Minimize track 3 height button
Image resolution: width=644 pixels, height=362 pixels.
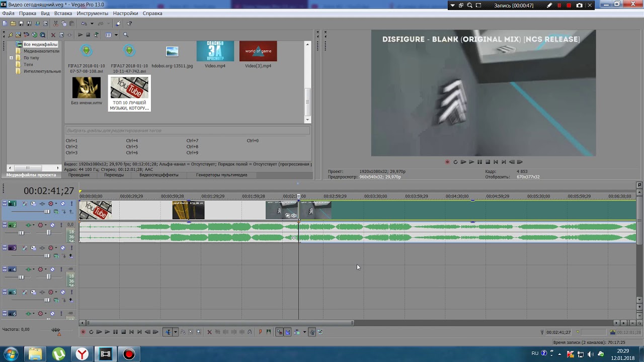point(5,246)
